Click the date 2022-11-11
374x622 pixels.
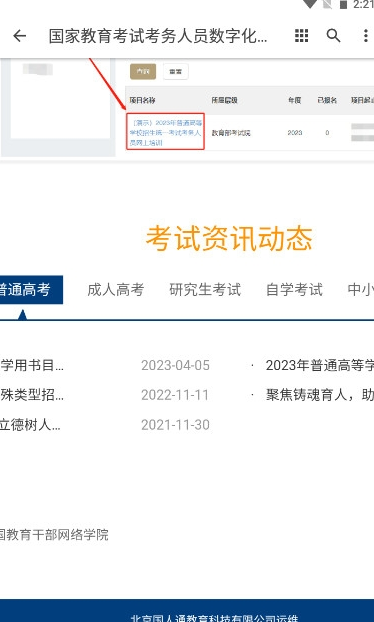coord(175,395)
